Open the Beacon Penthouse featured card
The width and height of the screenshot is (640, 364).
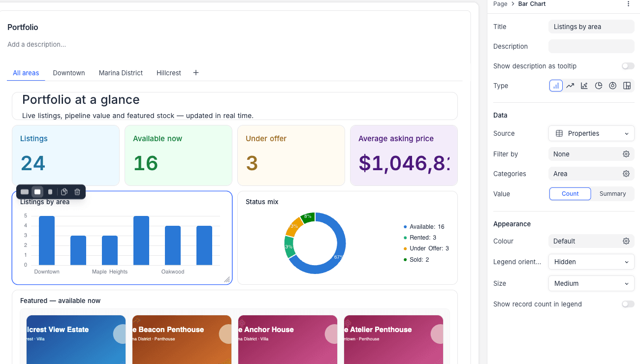[x=182, y=339]
